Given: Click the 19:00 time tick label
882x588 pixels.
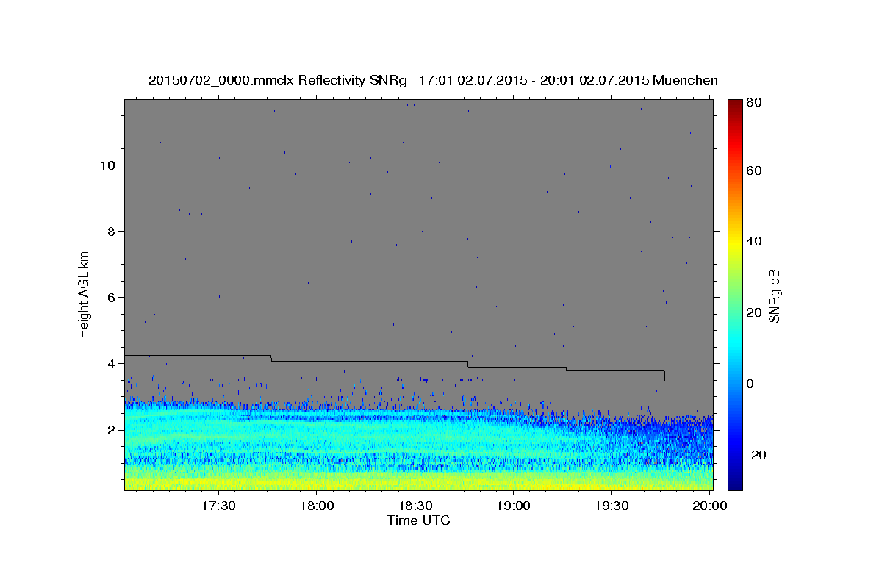Looking at the screenshot, I should 513,506.
